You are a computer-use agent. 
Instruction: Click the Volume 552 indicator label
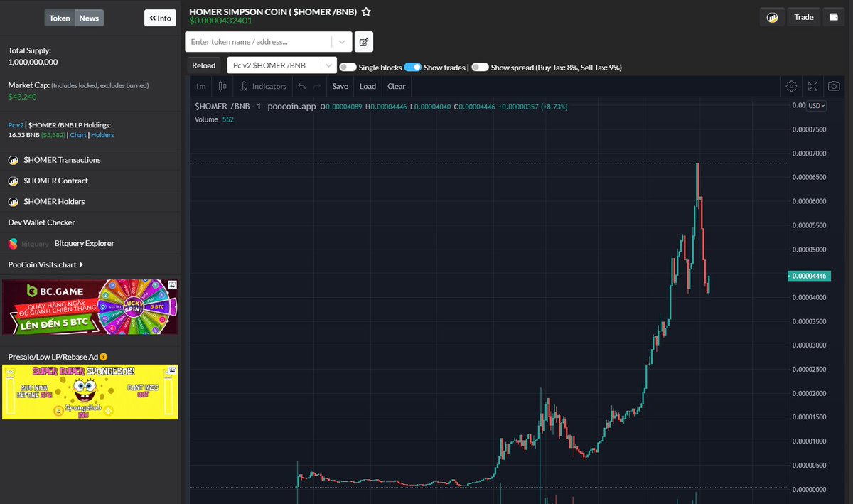click(215, 119)
